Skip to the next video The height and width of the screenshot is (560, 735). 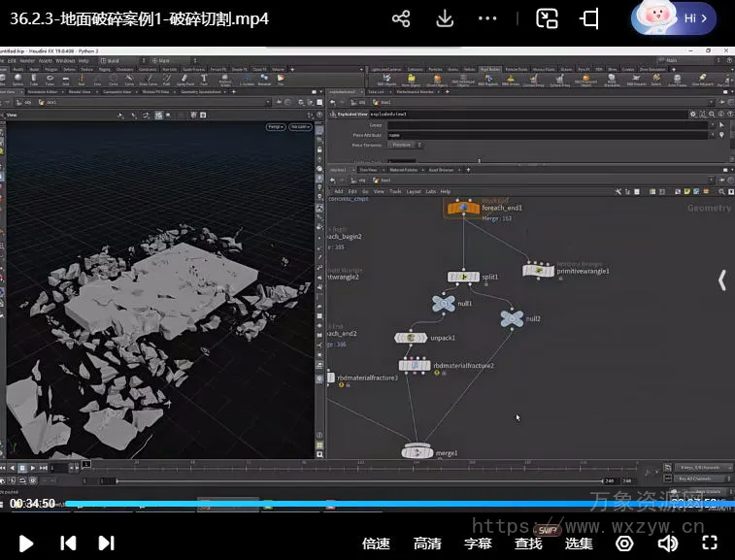pos(107,543)
